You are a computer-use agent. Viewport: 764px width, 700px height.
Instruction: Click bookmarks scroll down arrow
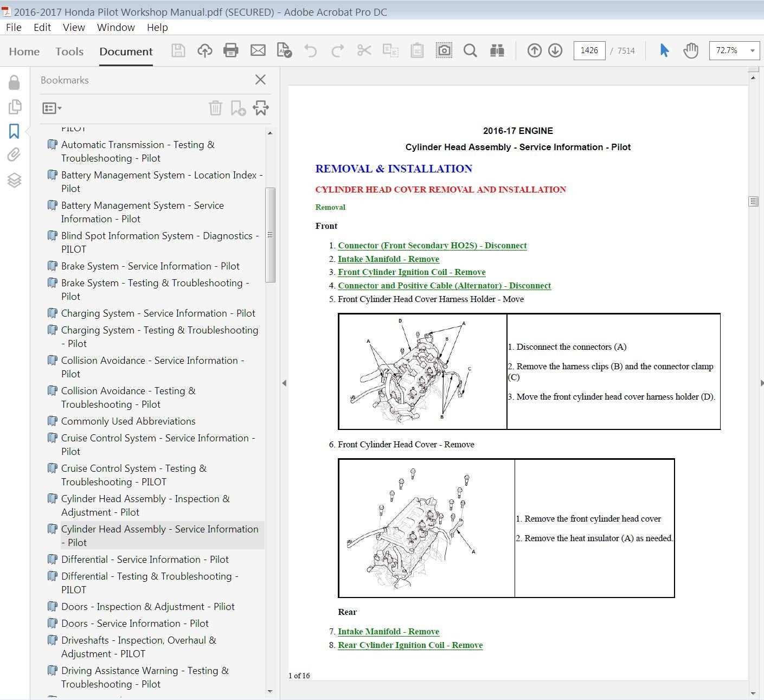click(270, 691)
